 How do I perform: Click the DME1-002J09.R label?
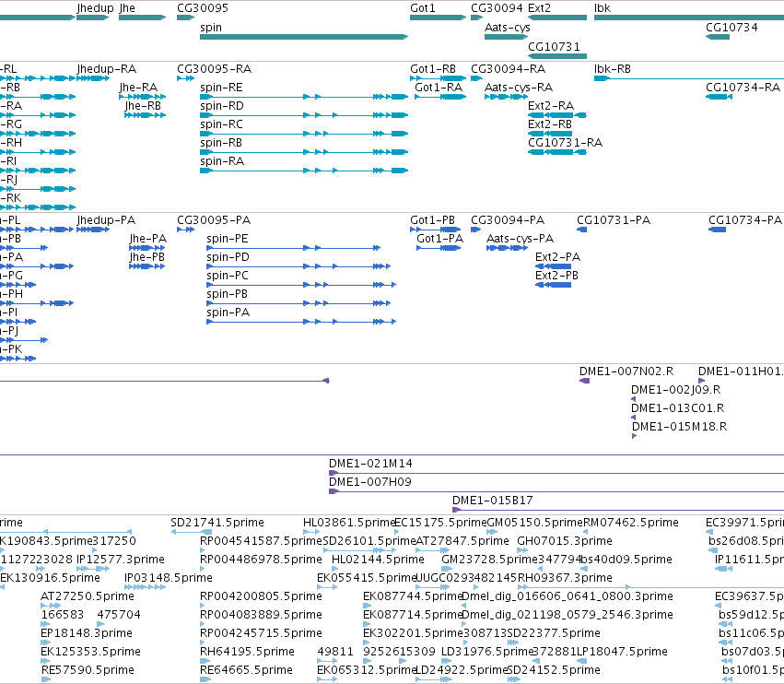675,390
